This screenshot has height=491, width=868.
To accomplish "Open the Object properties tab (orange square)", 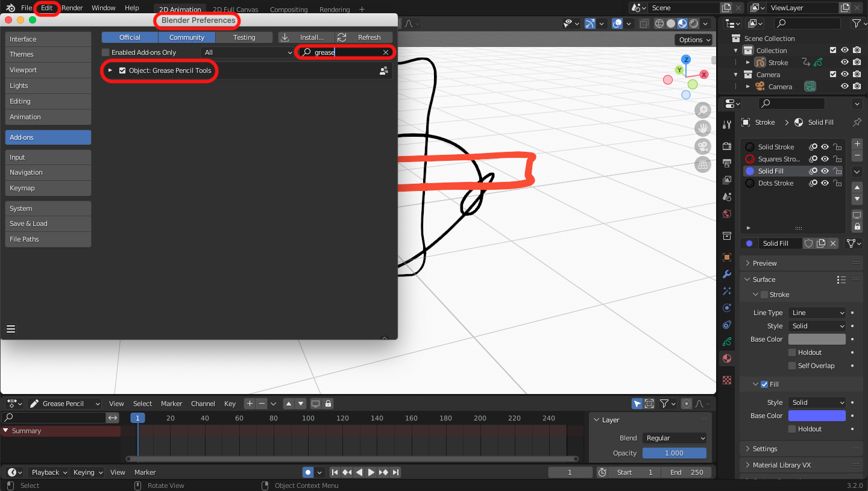I will pos(727,257).
